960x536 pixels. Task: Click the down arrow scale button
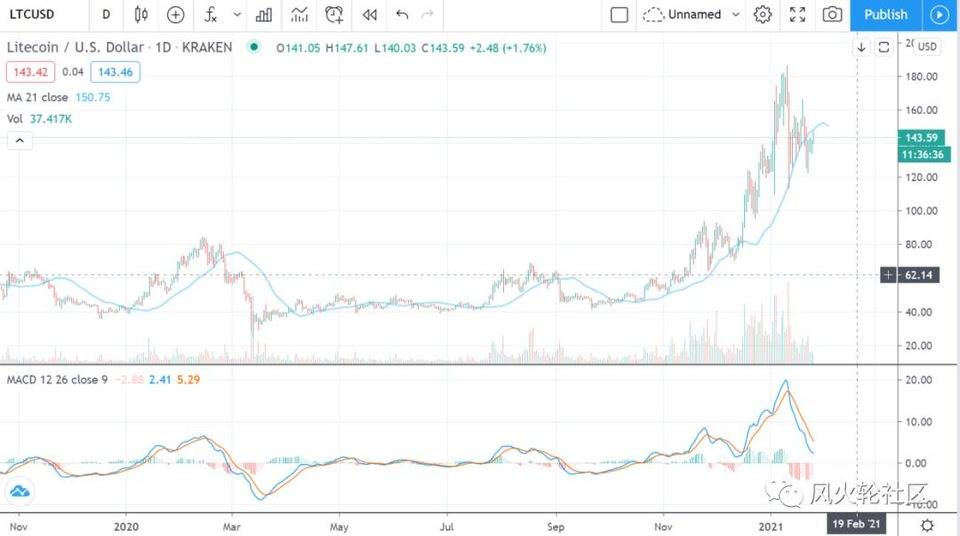coord(861,47)
